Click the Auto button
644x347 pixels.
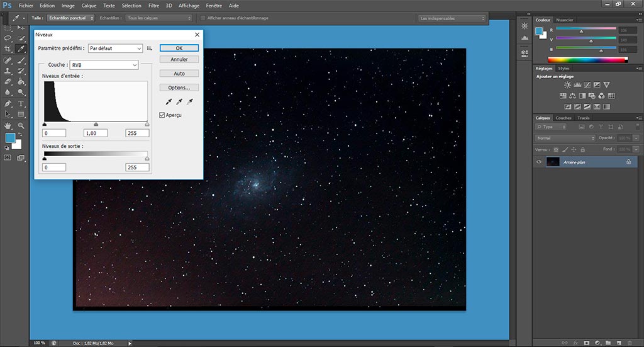[x=179, y=74]
